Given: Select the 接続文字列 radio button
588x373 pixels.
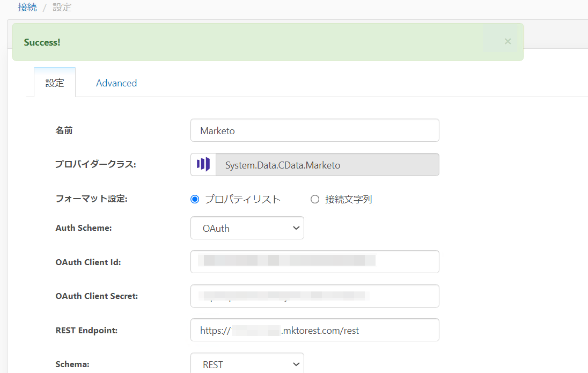Looking at the screenshot, I should click(x=314, y=199).
